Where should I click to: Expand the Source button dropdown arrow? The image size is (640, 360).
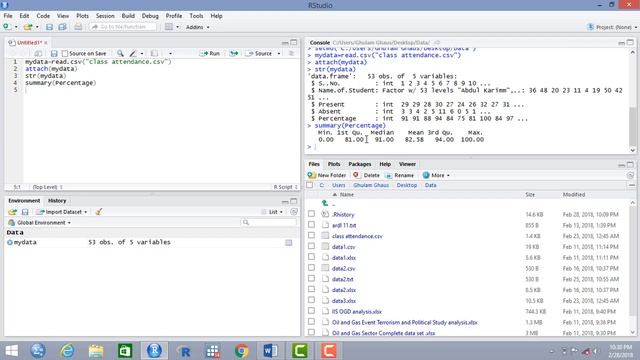(x=279, y=53)
